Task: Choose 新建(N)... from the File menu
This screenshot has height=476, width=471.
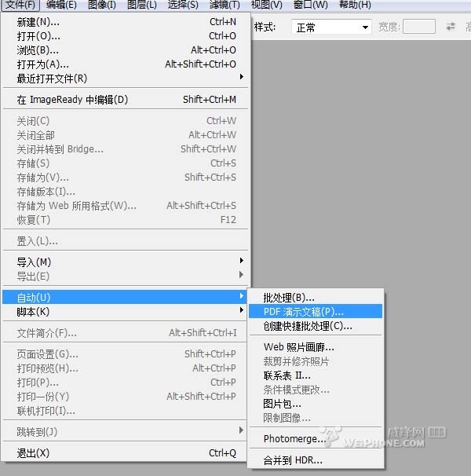Action: (x=126, y=22)
